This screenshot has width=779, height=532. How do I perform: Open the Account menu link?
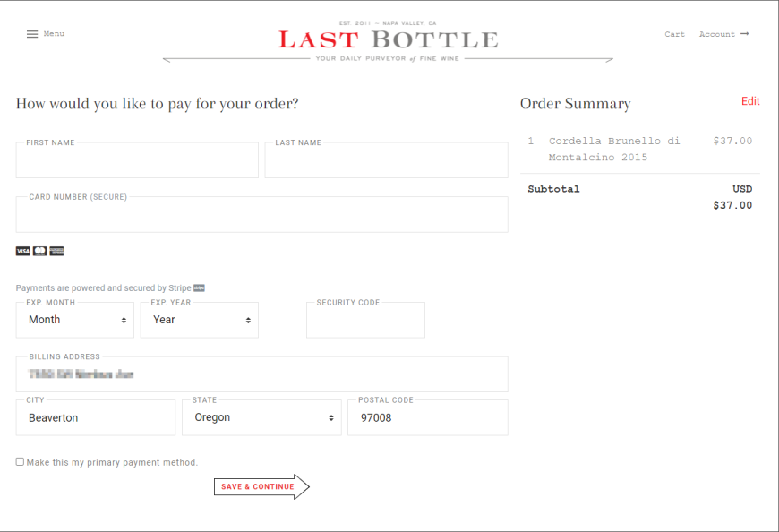[x=717, y=34]
